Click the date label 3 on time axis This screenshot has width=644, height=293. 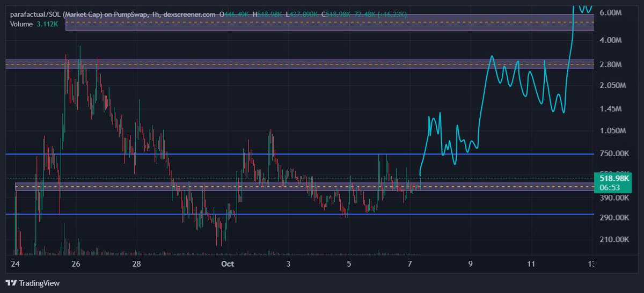[288, 264]
